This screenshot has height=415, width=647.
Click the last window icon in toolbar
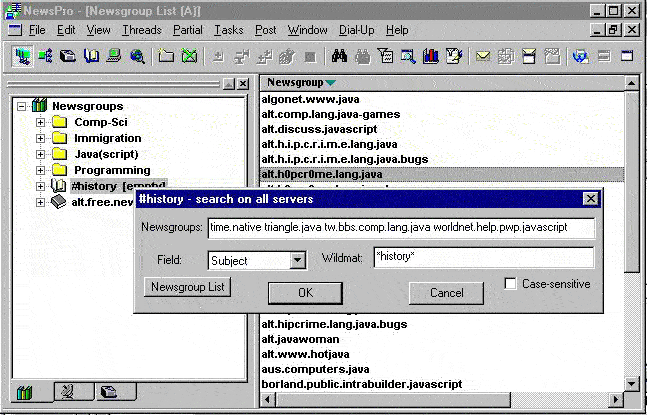[x=627, y=56]
